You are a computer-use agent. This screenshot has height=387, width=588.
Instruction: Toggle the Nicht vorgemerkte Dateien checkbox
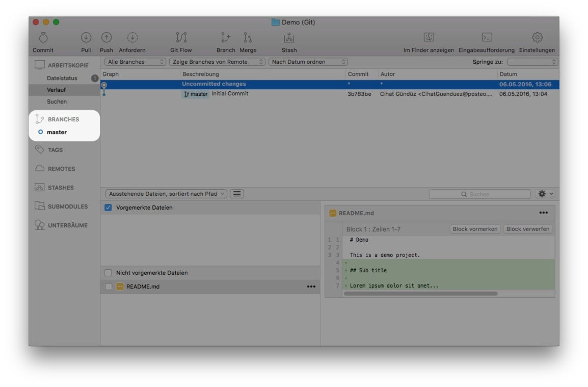point(108,273)
